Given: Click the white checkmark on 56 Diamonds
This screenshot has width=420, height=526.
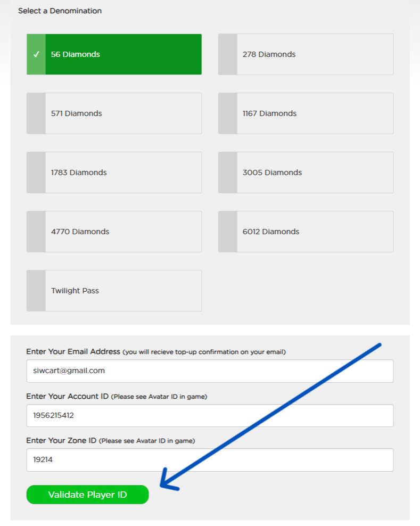Looking at the screenshot, I should (36, 54).
